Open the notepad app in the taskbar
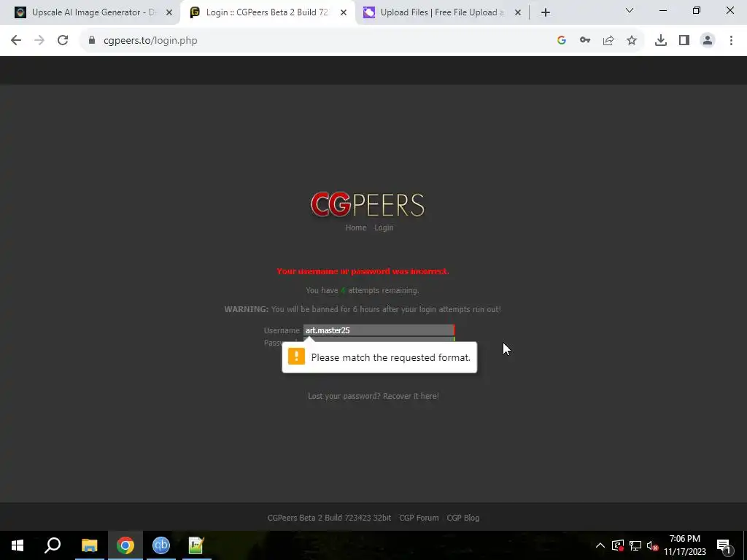The height and width of the screenshot is (560, 747). (x=196, y=545)
